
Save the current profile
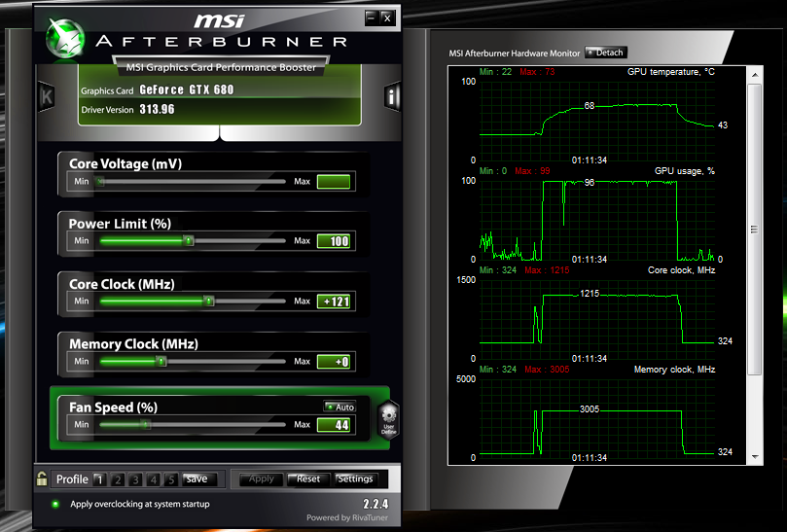[x=199, y=479]
